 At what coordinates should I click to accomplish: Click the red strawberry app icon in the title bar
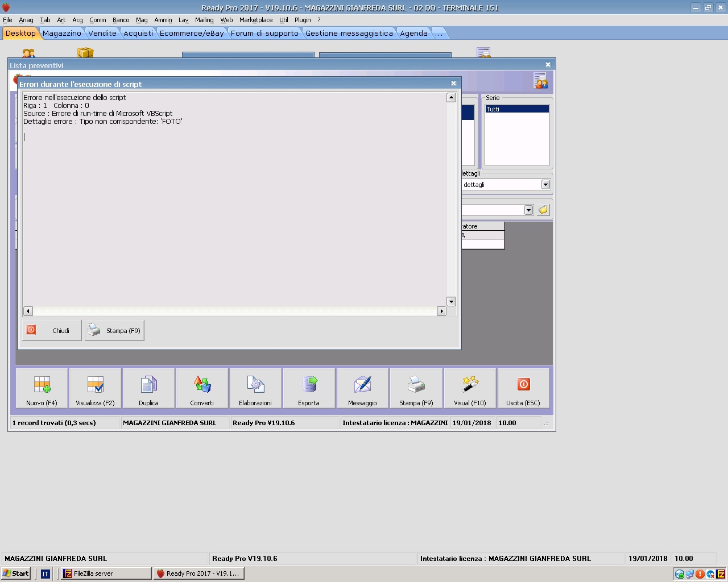(6, 7)
